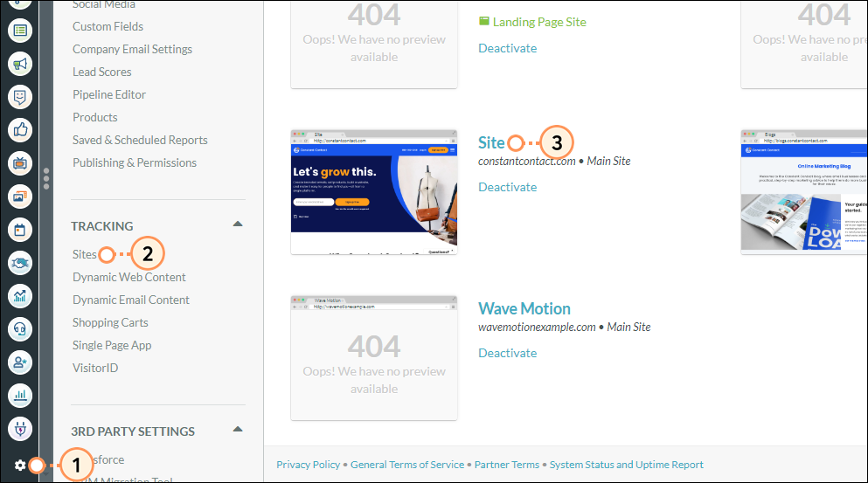Image resolution: width=868 pixels, height=483 pixels.
Task: Open the Partner Terms link
Action: [x=506, y=465]
